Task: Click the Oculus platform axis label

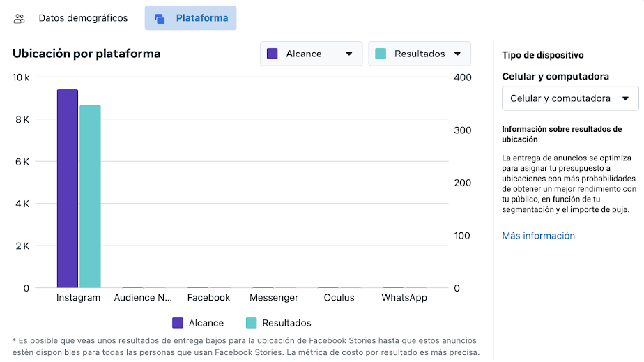Action: (339, 298)
